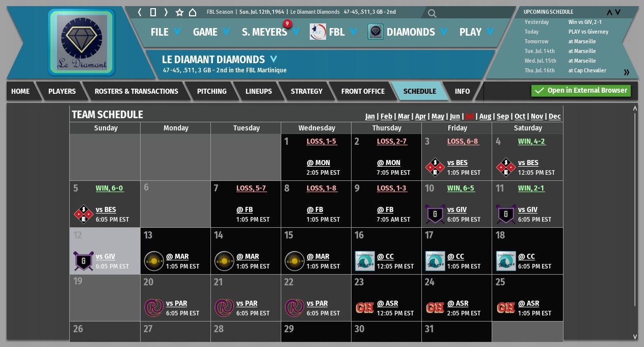The width and height of the screenshot is (644, 347).
Task: Go forward with the right arrow icon
Action: (x=166, y=12)
